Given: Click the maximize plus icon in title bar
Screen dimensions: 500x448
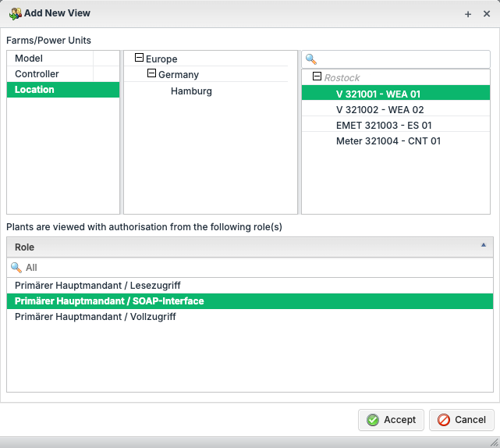Looking at the screenshot, I should [x=468, y=14].
